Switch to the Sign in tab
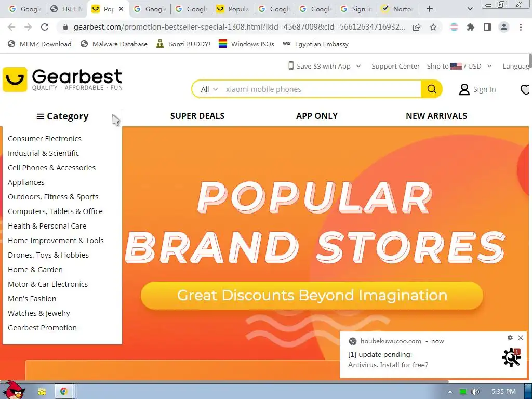 [357, 9]
